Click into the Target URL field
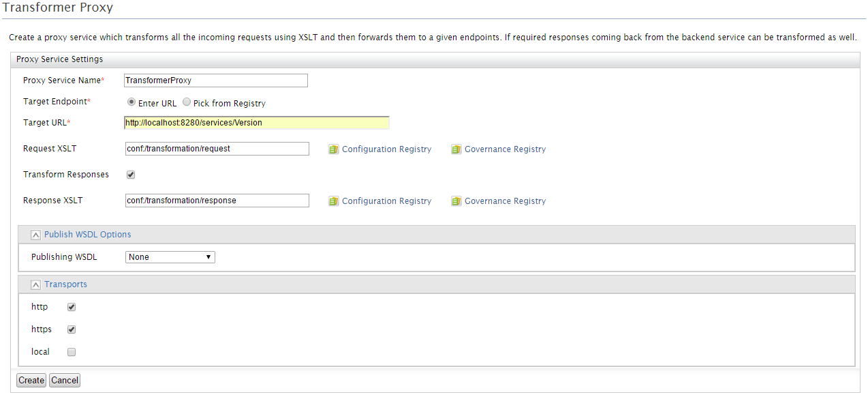Viewport: 868px width, 397px height. coord(257,123)
